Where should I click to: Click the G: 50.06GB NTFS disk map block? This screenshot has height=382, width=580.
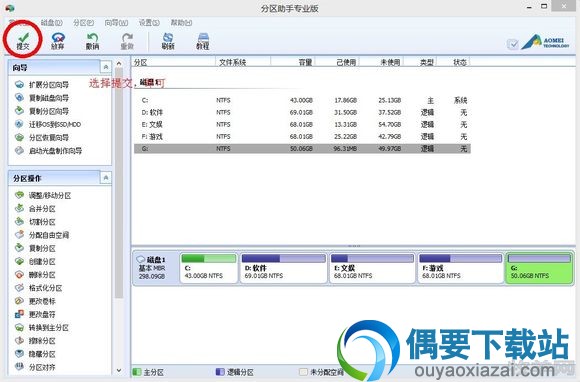coord(539,268)
